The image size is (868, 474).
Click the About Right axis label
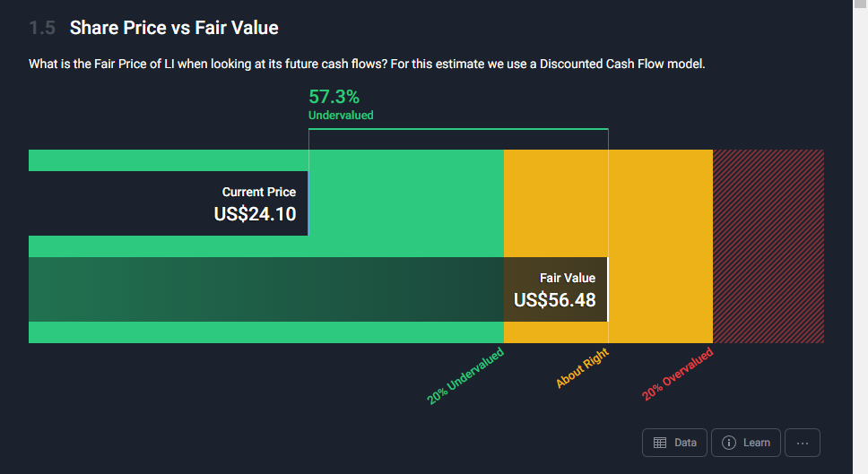(x=583, y=369)
